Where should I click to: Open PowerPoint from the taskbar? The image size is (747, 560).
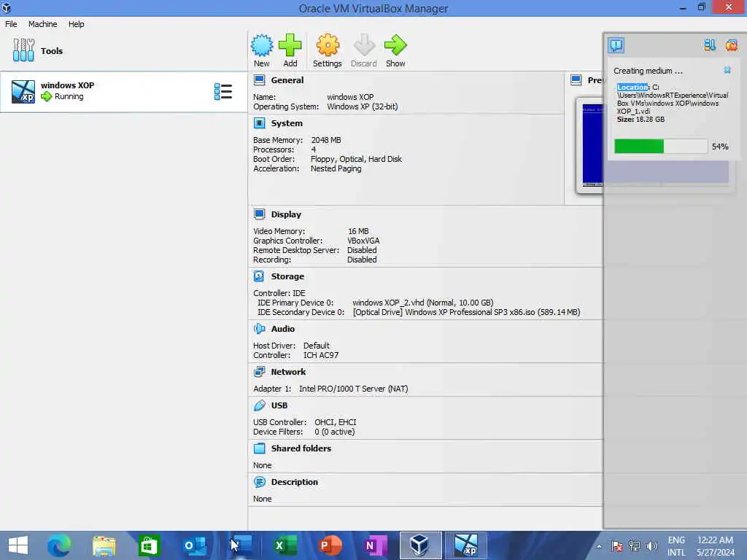click(330, 545)
